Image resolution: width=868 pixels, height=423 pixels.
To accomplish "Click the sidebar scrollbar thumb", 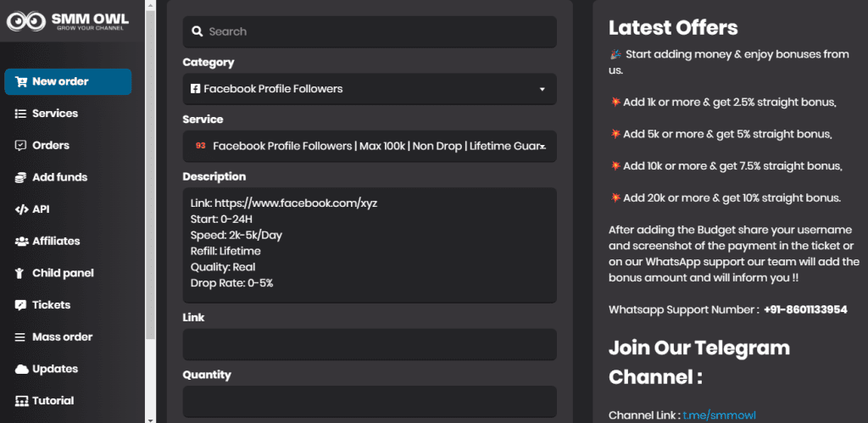I will 151,175.
